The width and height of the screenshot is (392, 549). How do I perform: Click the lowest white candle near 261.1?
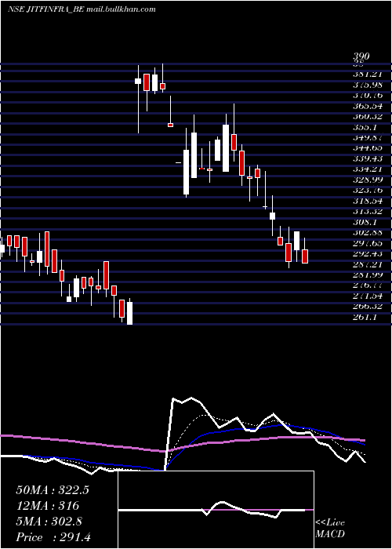pos(130,314)
